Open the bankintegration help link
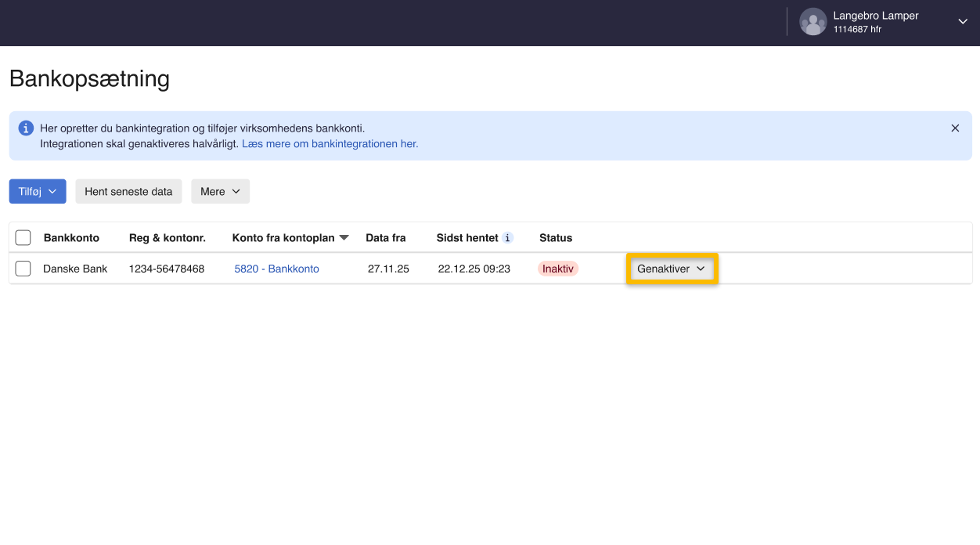Viewport: 980px width, 545px height. [x=330, y=143]
